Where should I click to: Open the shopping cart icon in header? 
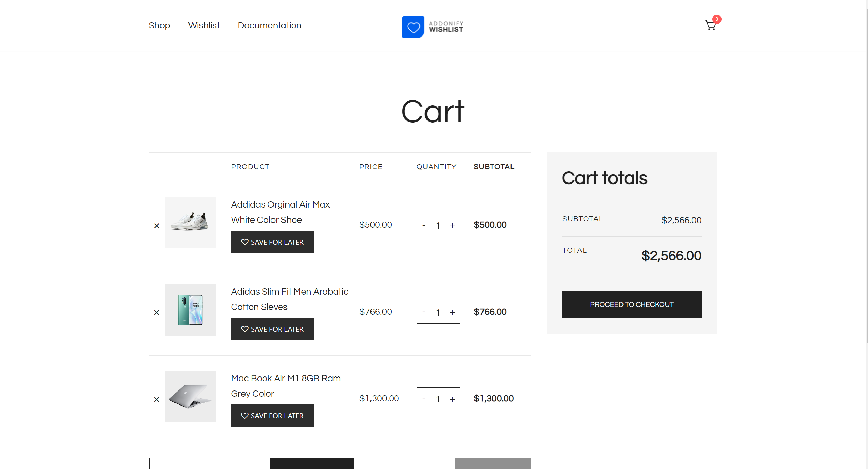click(711, 25)
